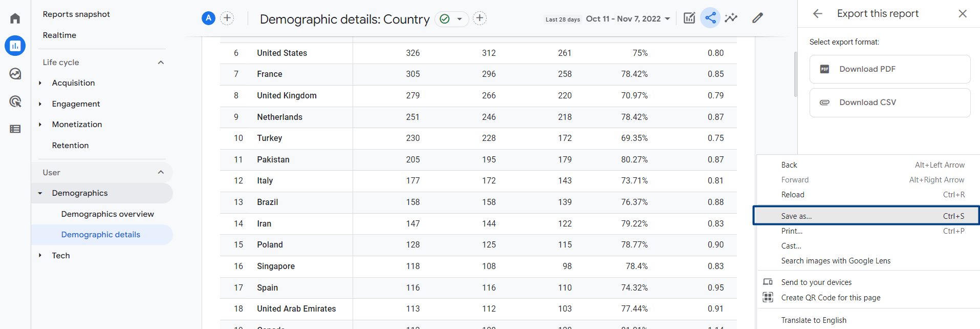Click the Download CSV button

tap(890, 102)
